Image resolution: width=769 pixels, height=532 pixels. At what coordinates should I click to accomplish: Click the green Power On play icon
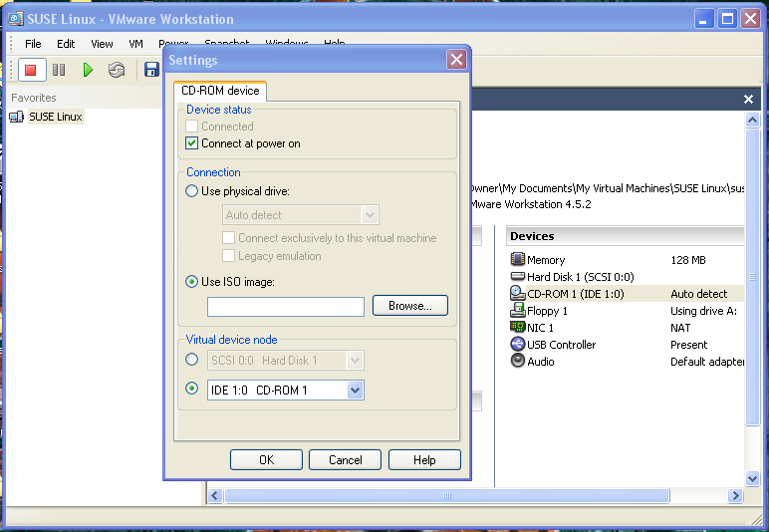point(88,70)
